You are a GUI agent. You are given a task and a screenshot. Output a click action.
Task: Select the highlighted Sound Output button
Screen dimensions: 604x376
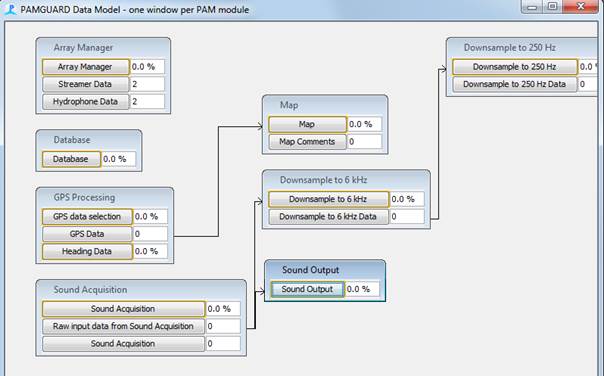(307, 289)
